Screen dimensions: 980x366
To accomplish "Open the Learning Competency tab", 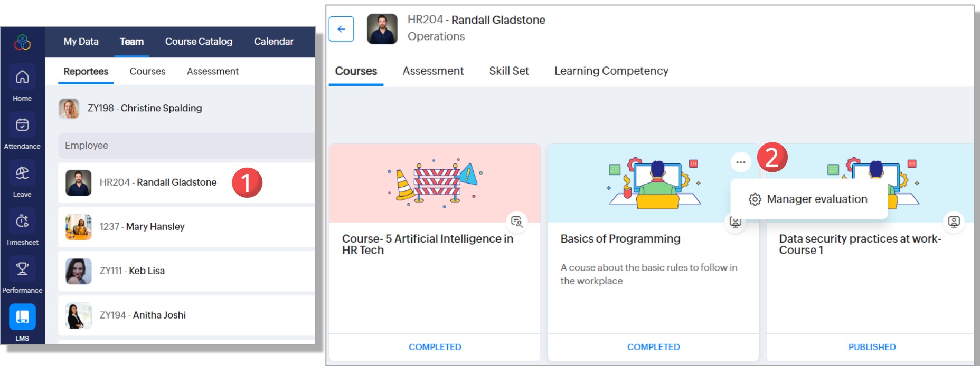I will click(x=611, y=71).
